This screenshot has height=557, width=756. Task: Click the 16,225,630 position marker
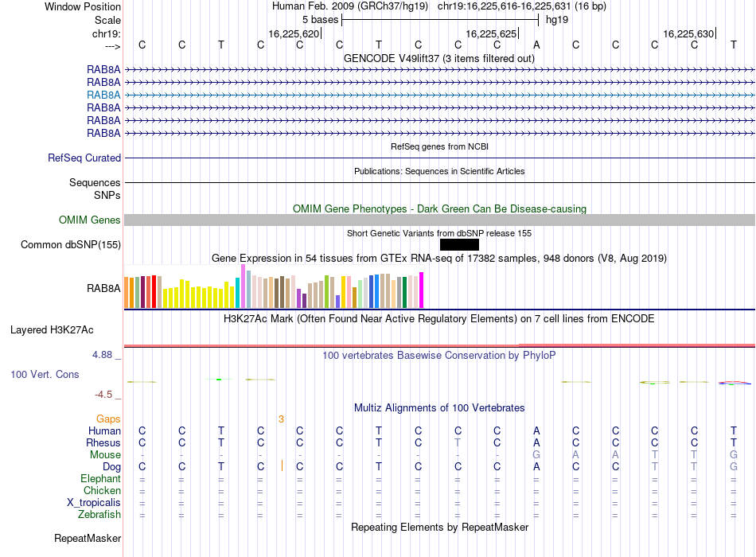[x=688, y=33]
